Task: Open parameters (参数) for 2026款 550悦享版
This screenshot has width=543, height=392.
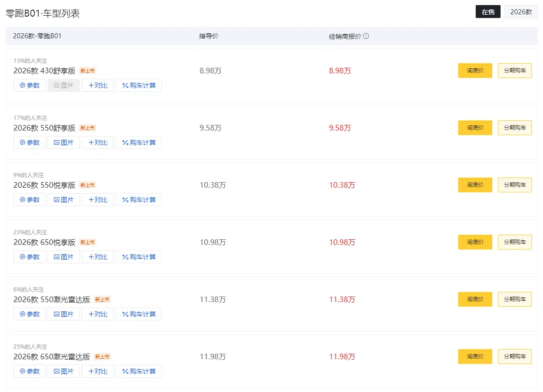Action: point(29,200)
